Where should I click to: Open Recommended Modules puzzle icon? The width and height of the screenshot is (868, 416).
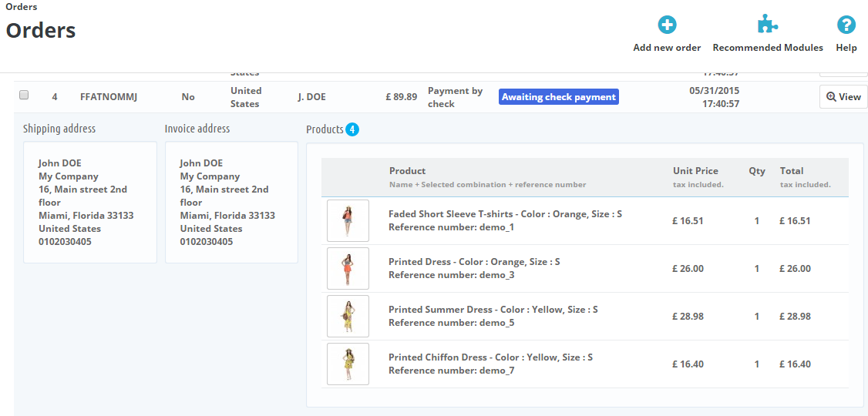[767, 25]
